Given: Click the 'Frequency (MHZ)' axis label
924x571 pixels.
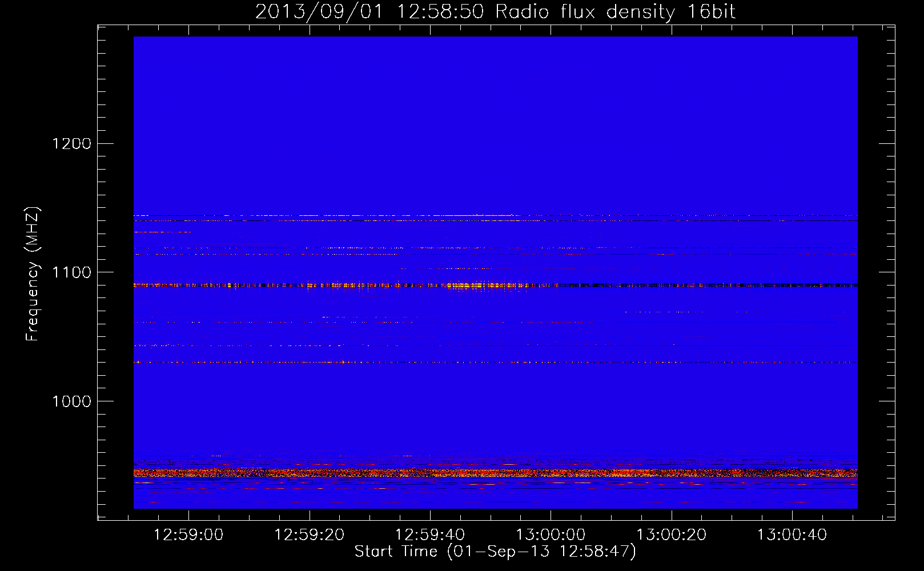Looking at the screenshot, I should (33, 274).
